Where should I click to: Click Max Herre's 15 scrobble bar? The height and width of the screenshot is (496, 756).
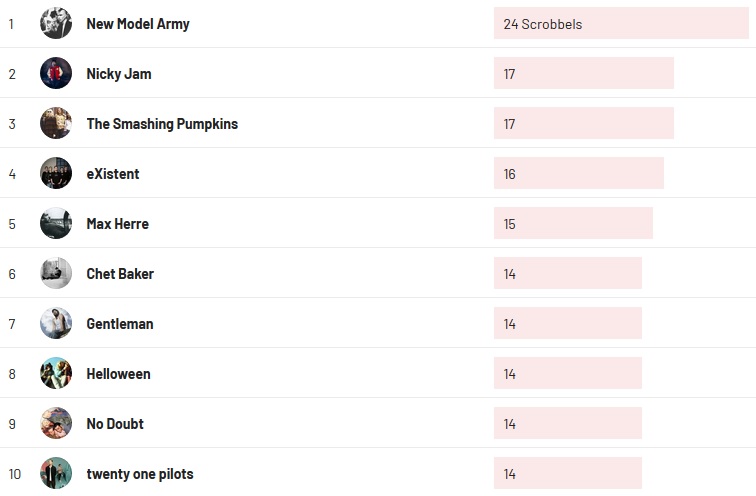(x=573, y=223)
